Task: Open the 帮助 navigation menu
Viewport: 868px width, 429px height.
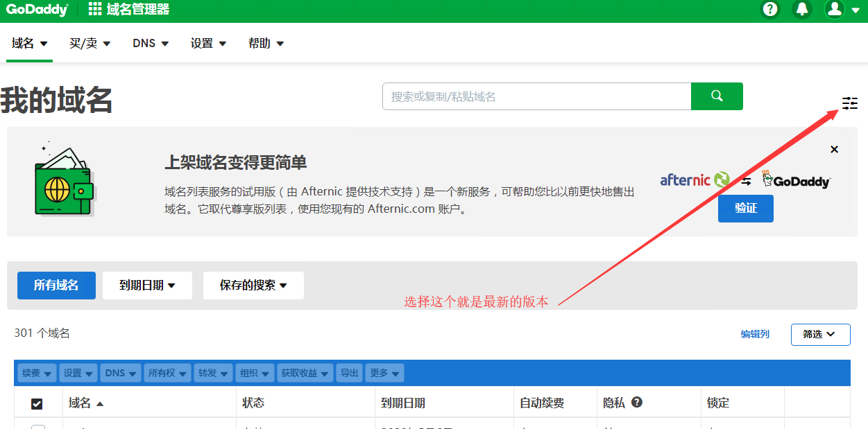Action: (x=266, y=43)
